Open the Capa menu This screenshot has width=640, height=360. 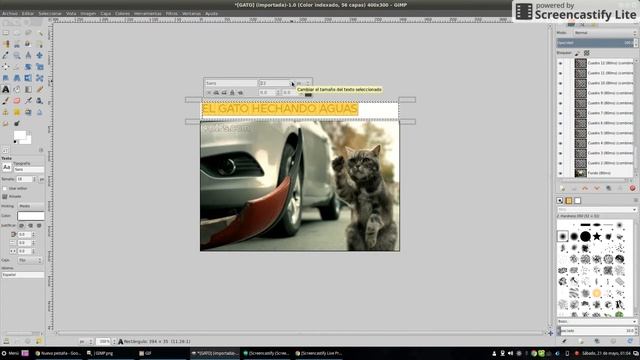105,13
